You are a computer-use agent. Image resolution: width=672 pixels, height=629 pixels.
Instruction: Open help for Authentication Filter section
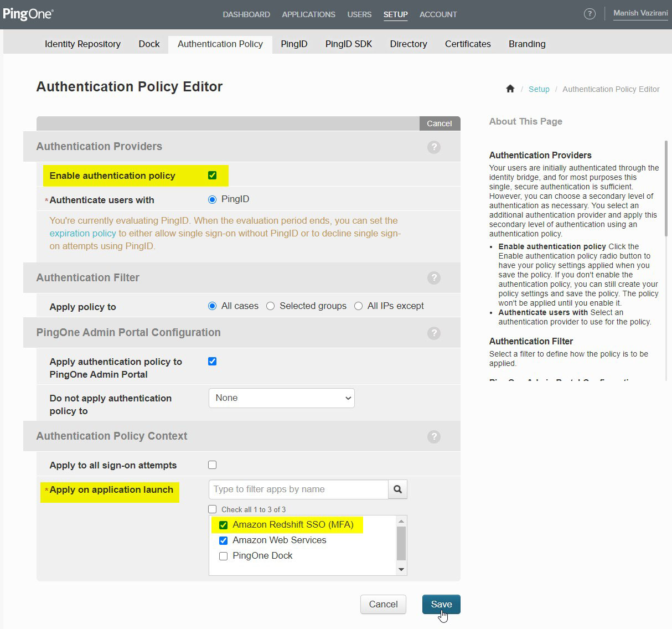click(434, 278)
